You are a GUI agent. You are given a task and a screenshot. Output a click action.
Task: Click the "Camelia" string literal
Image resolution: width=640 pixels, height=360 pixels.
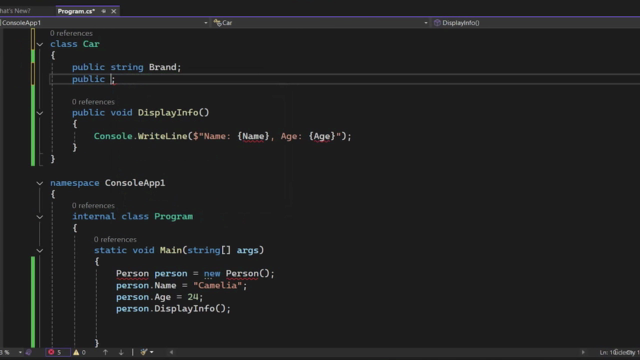(217, 285)
